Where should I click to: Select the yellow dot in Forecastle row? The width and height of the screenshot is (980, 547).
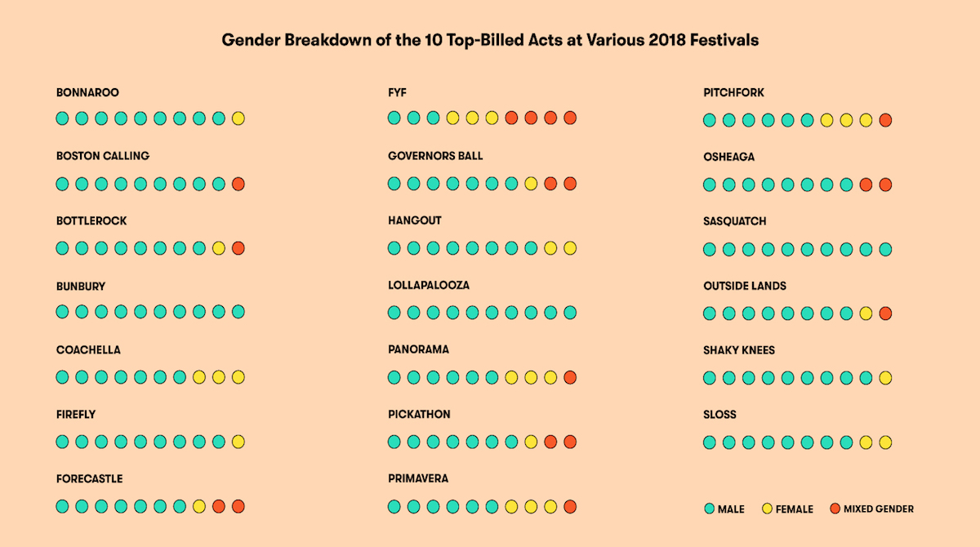tap(199, 506)
